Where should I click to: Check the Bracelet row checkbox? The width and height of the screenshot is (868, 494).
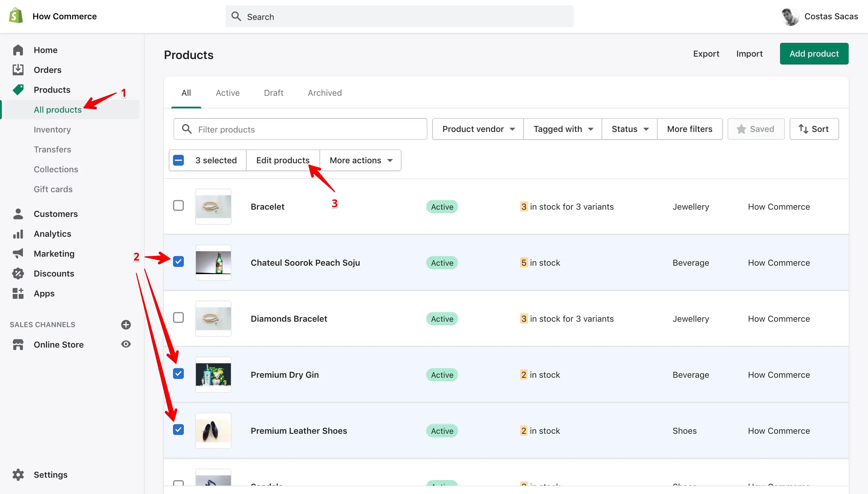click(178, 205)
